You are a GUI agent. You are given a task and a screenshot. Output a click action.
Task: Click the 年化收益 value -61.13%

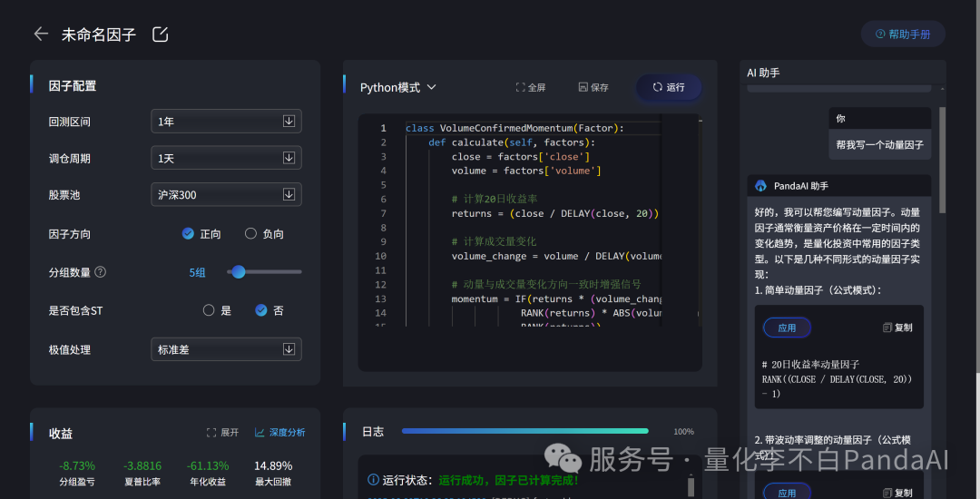coord(208,466)
